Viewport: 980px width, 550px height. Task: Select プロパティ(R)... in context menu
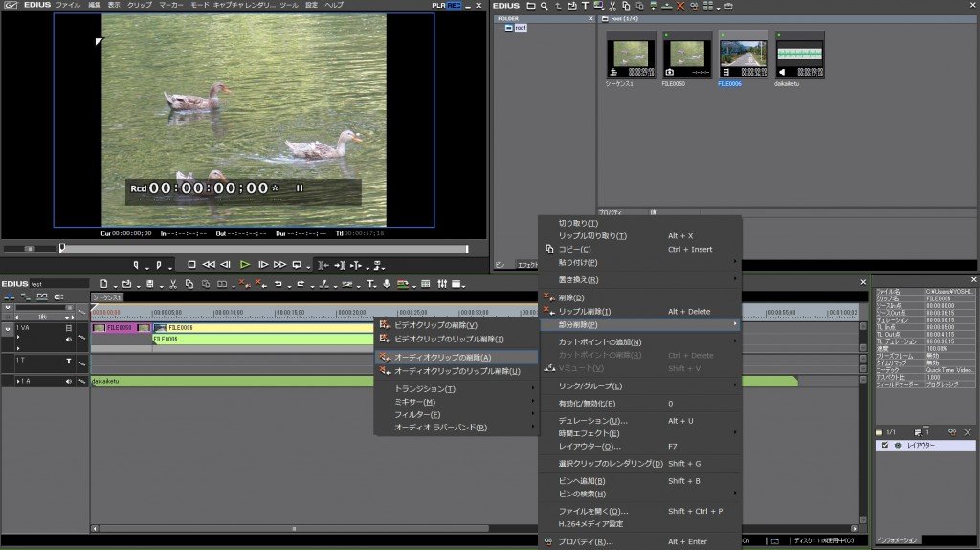[x=640, y=542]
